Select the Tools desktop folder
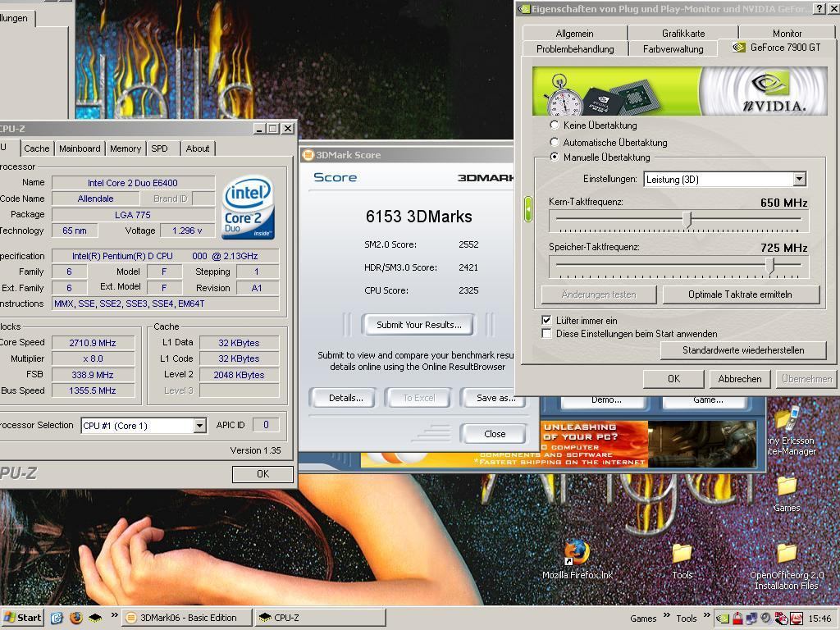 pos(682,561)
